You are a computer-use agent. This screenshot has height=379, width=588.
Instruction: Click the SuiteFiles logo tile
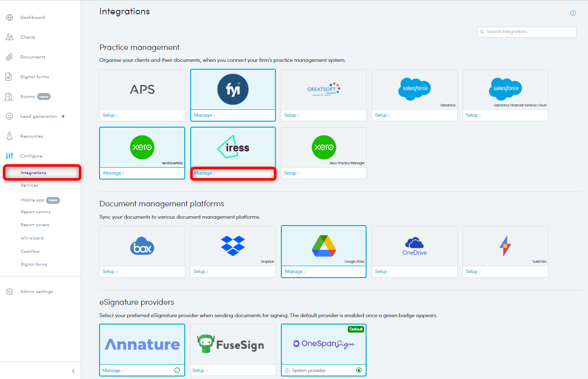tap(505, 246)
